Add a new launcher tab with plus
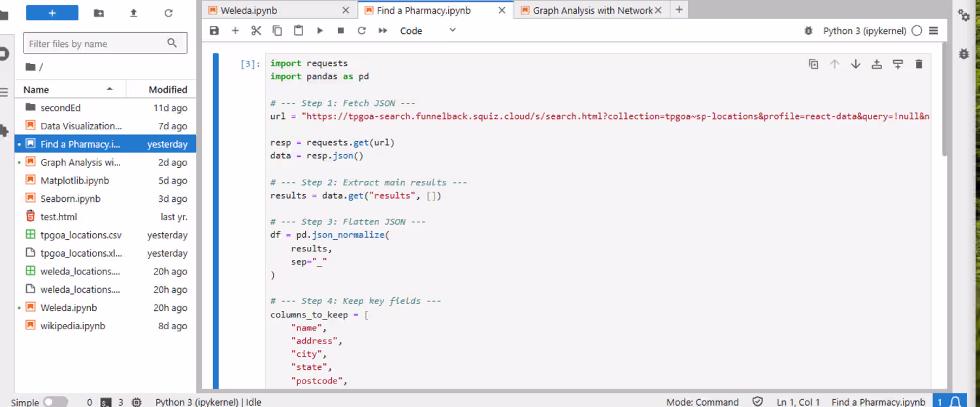This screenshot has width=980, height=407. (x=679, y=10)
